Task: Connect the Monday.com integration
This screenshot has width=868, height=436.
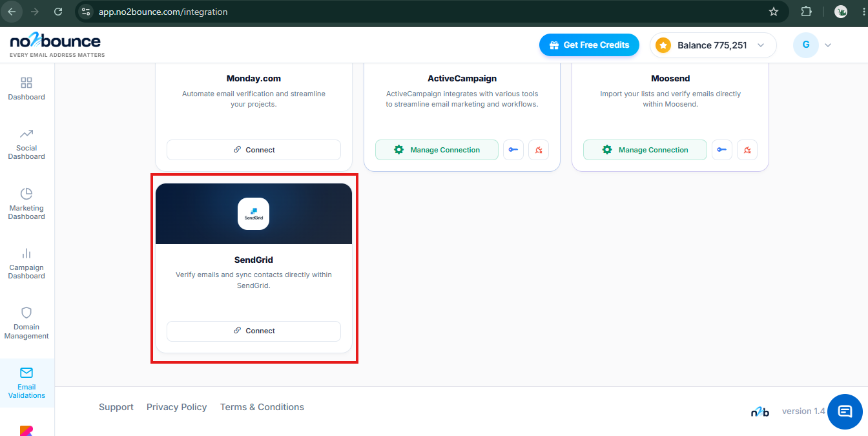Action: [254, 150]
